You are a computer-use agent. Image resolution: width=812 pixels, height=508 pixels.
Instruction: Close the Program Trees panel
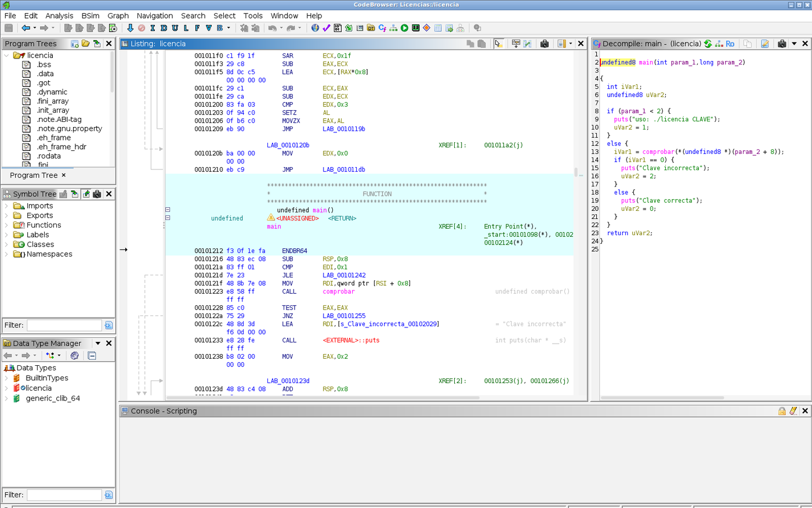tap(108, 44)
